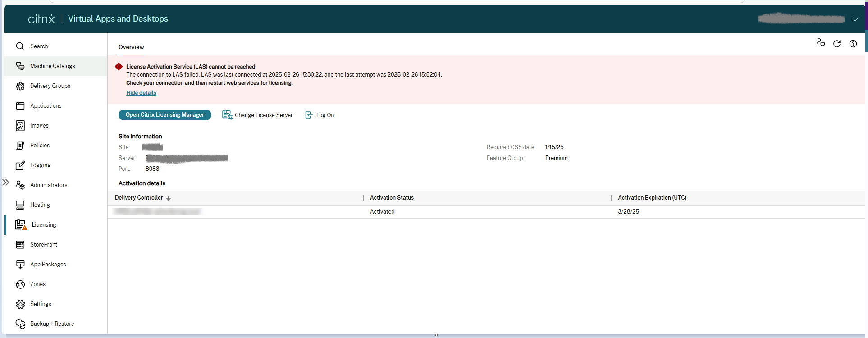
Task: Click the user feedback icon near refresh
Action: 821,43
